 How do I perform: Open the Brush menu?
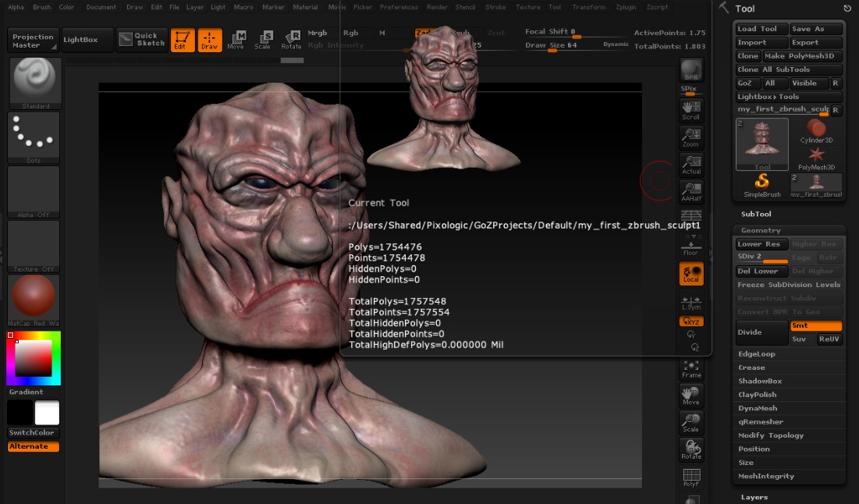point(41,7)
